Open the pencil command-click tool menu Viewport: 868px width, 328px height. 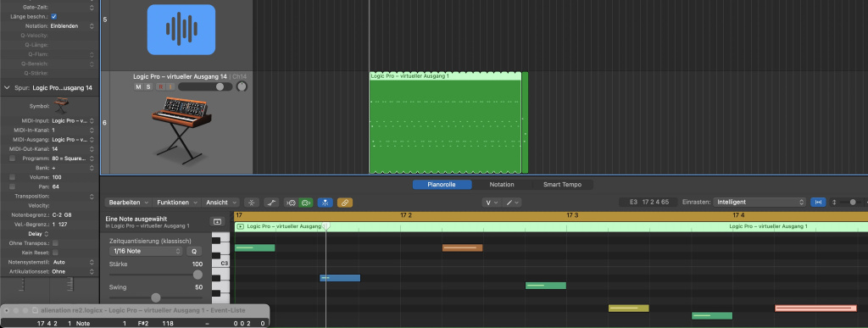[x=512, y=203]
